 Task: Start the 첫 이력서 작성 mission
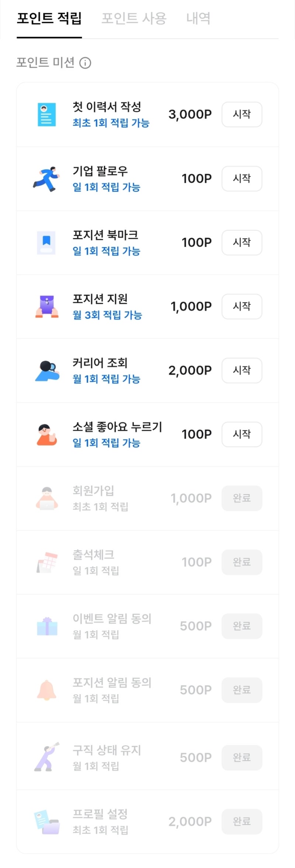point(242,115)
